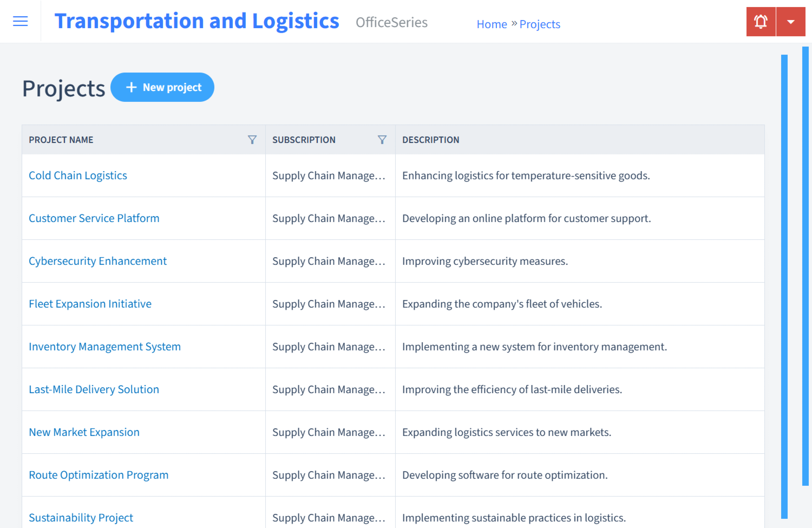The image size is (812, 528).
Task: Expand the dropdown arrow beside the bell
Action: (791, 21)
